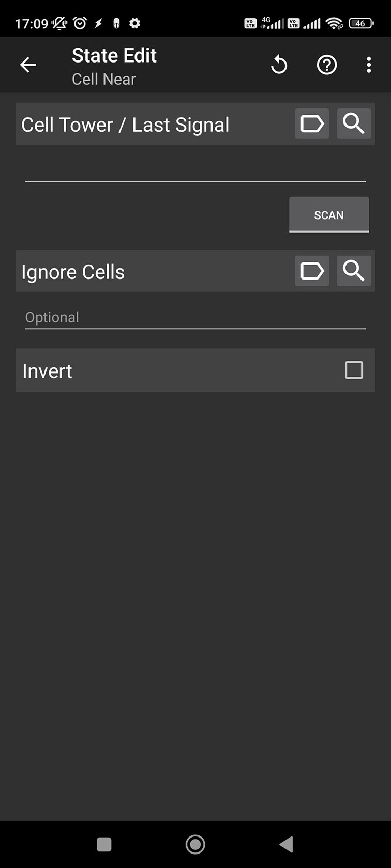Open the variable tag selector for Ignore Cells
The image size is (391, 868).
[x=311, y=271]
